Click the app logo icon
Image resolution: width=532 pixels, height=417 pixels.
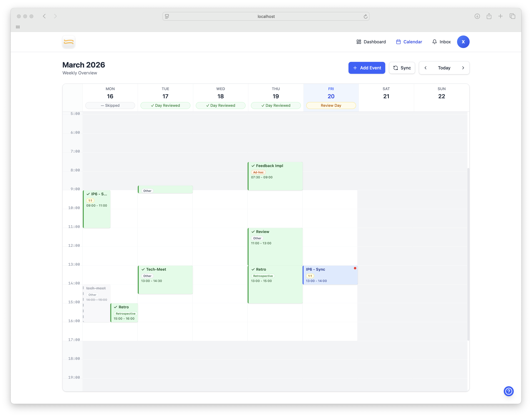[69, 42]
